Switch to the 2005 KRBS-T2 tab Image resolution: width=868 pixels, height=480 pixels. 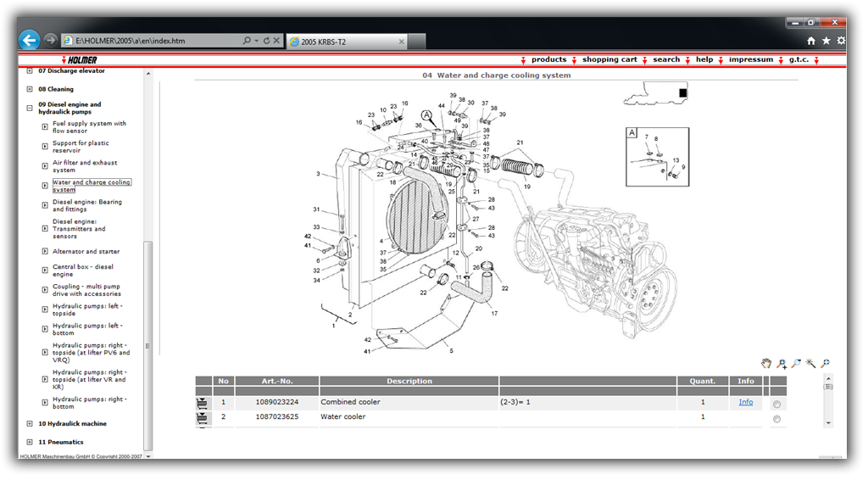point(348,42)
